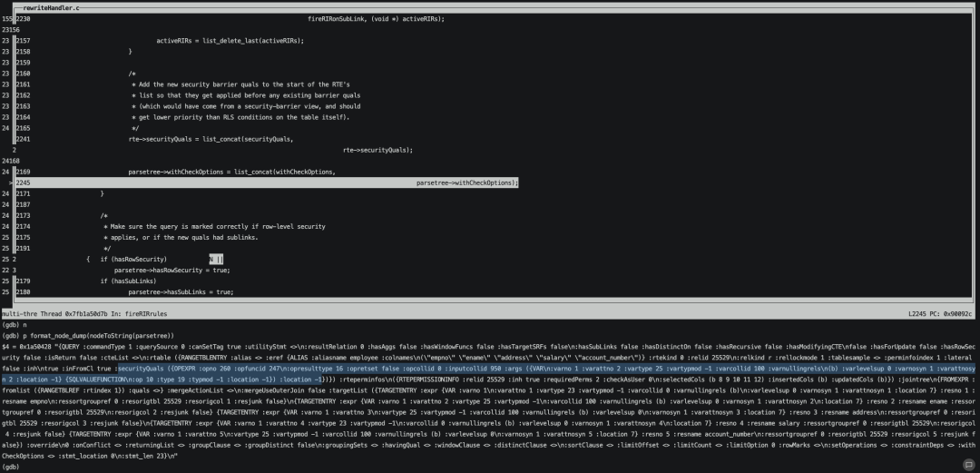Viewport: 980px width, 473px height.
Task: Click 'SQLVALUEFUNCTION' in the node dump
Action: (x=95, y=379)
